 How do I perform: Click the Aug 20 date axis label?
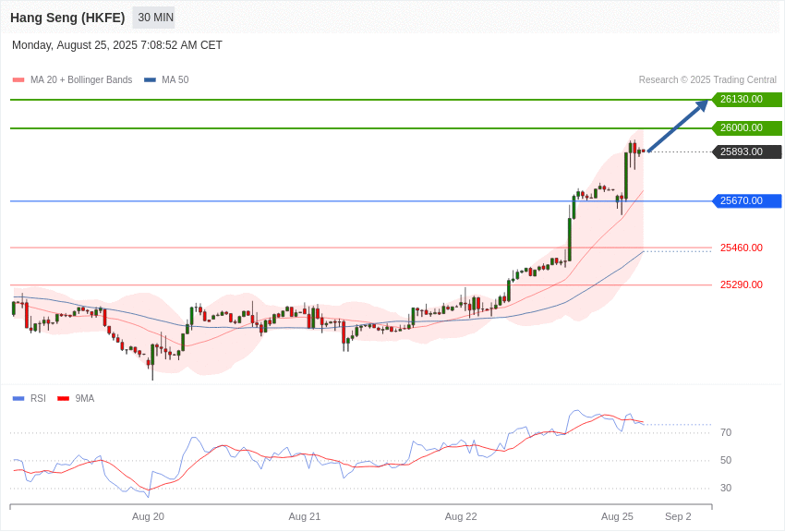pos(148,516)
